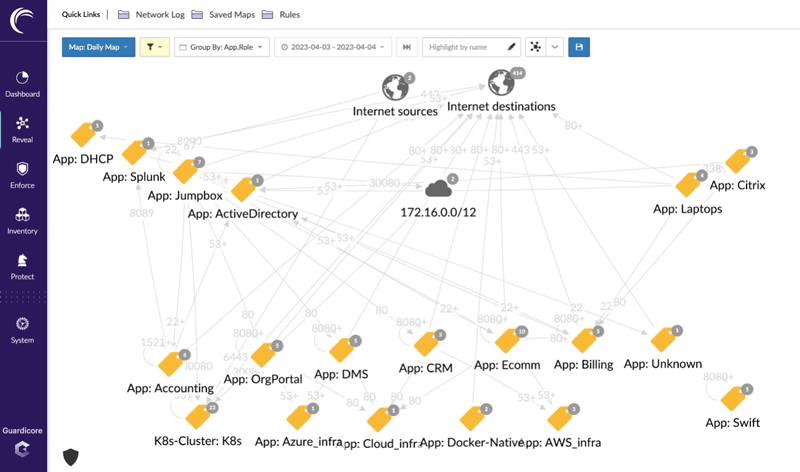Image resolution: width=800 pixels, height=472 pixels.
Task: Open the Map: Daily Map dropdown
Action: coord(98,47)
